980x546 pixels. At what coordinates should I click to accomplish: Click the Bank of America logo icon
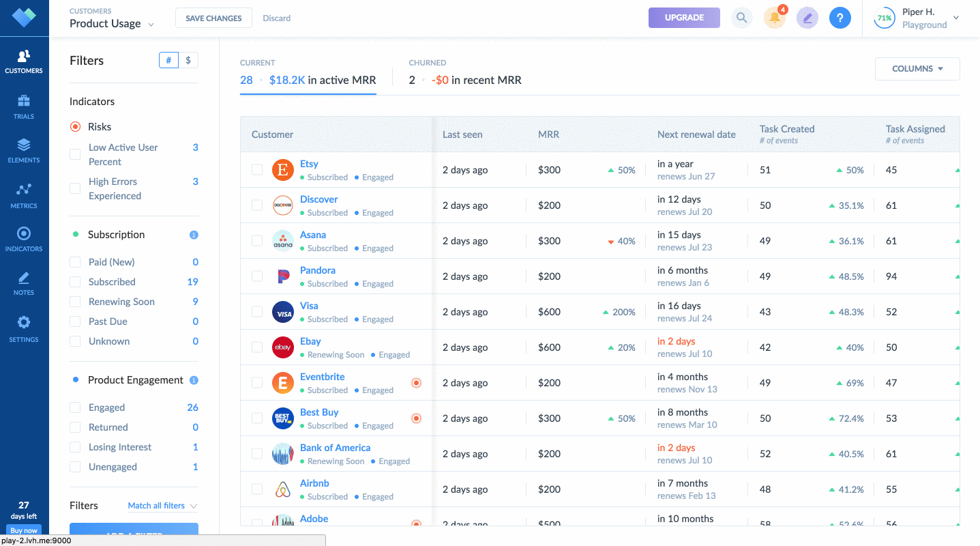(x=283, y=454)
